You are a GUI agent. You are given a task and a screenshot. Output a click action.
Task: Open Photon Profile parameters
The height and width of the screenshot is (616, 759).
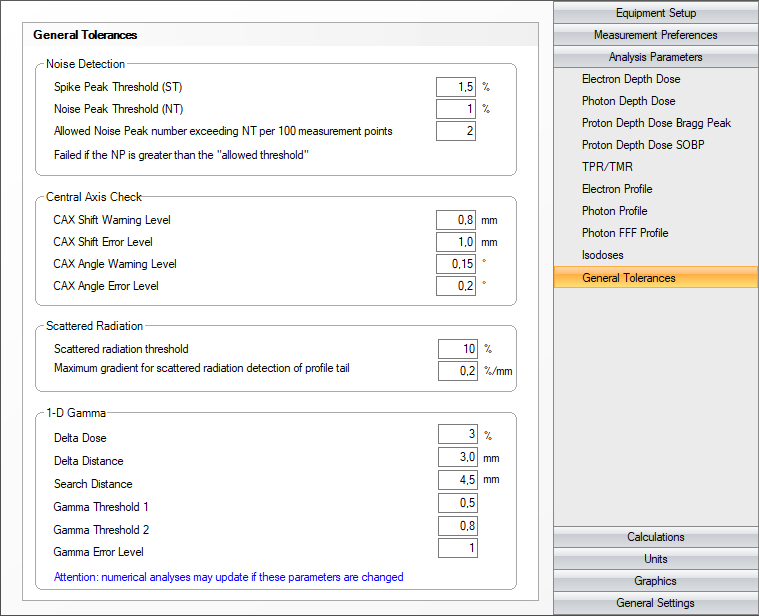(x=614, y=210)
